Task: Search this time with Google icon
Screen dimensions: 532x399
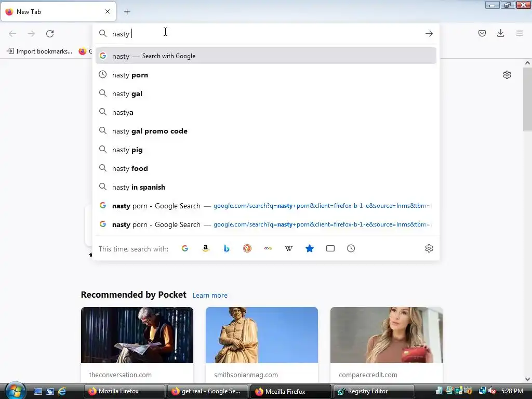Action: [185, 248]
